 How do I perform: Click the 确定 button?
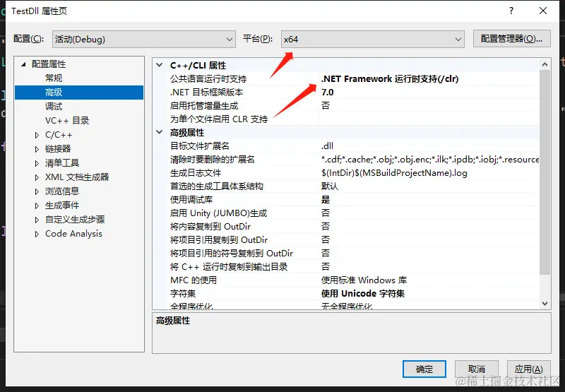coord(424,369)
